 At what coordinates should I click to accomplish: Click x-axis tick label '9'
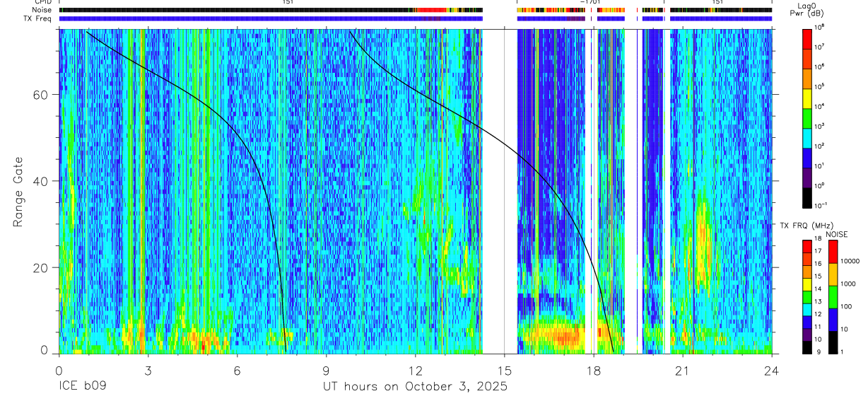(326, 369)
